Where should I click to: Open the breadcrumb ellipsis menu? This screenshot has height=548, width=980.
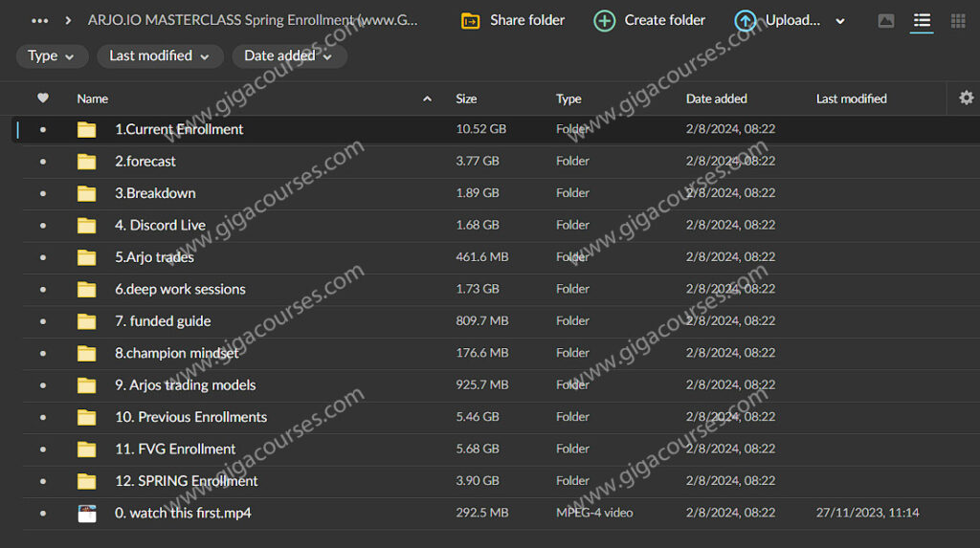pyautogui.click(x=39, y=21)
